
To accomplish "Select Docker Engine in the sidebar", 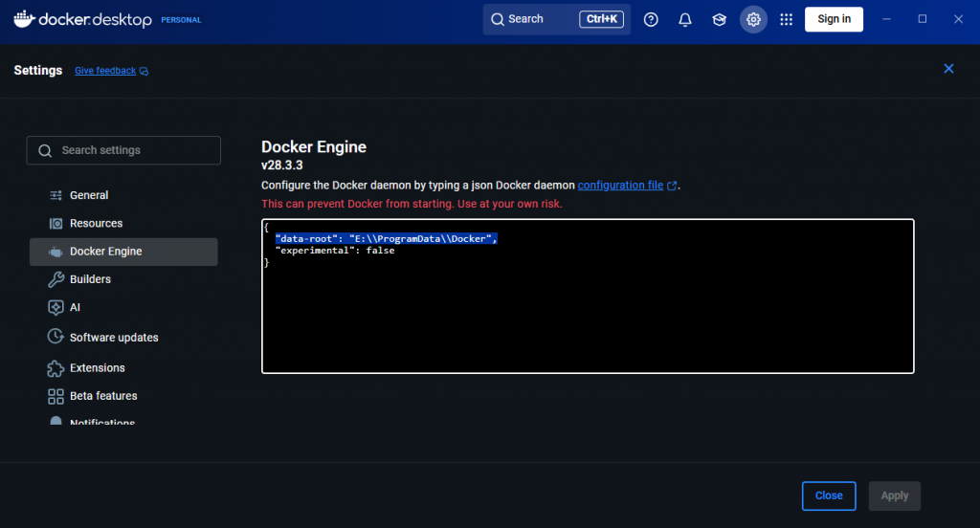I will point(105,252).
